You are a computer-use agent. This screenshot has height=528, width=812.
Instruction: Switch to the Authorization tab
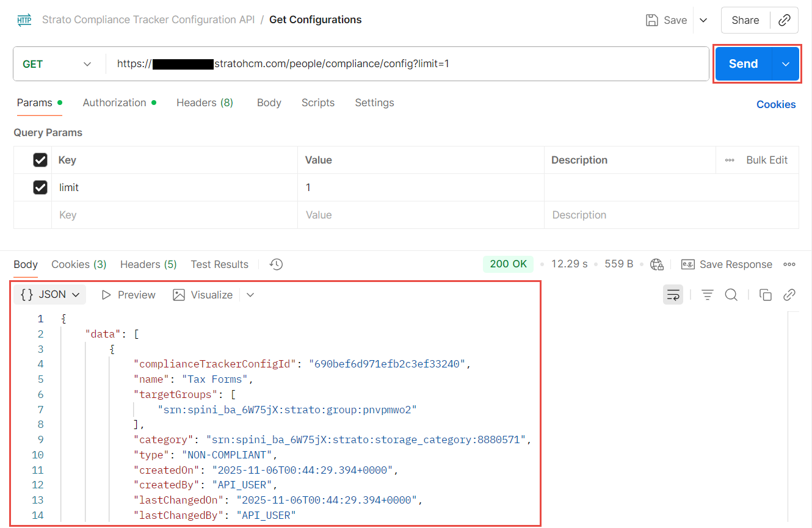tap(115, 103)
